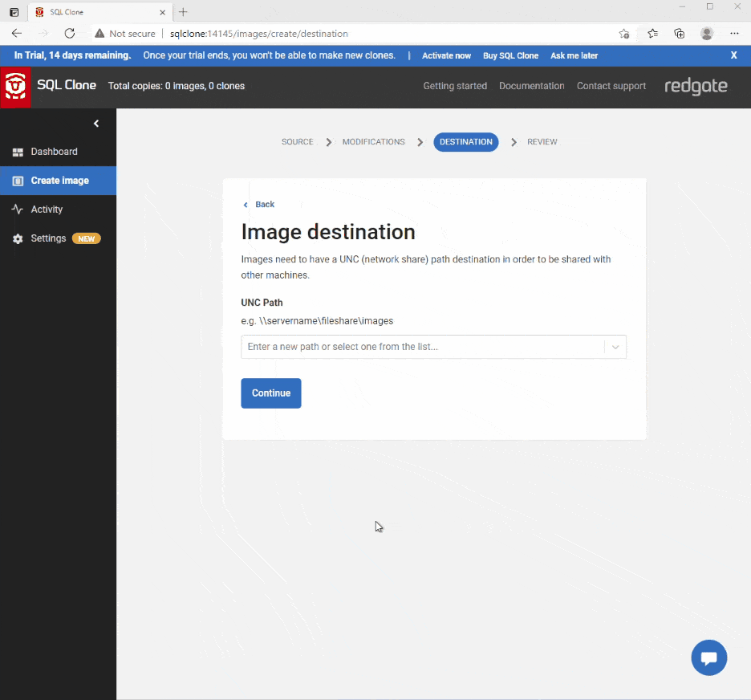Image resolution: width=751 pixels, height=700 pixels.
Task: Reload the page with refresh icon
Action: click(70, 34)
